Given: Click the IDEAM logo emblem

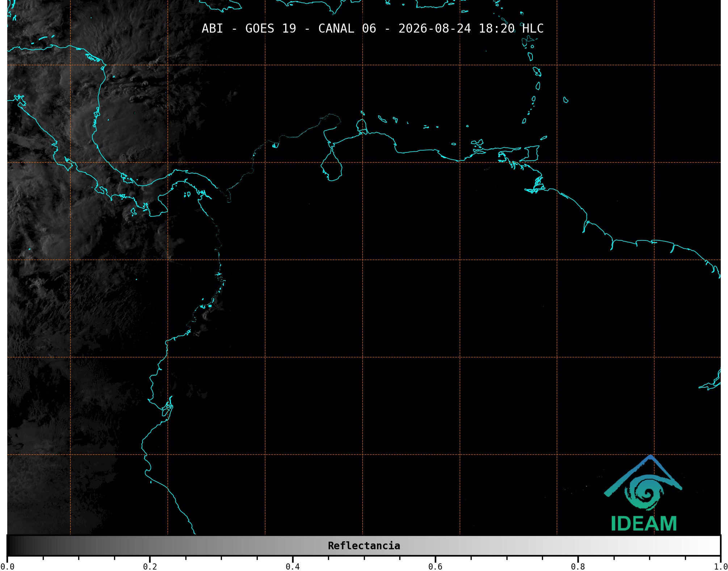Looking at the screenshot, I should [x=643, y=483].
